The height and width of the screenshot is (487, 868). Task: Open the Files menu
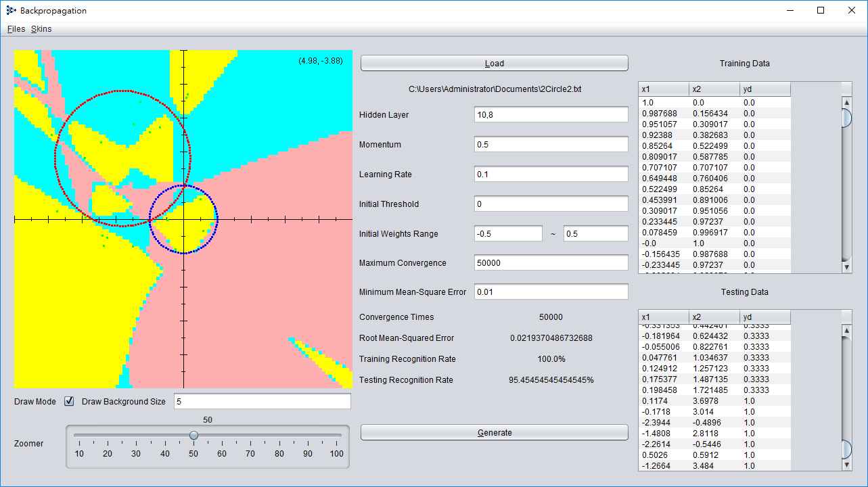[x=16, y=29]
